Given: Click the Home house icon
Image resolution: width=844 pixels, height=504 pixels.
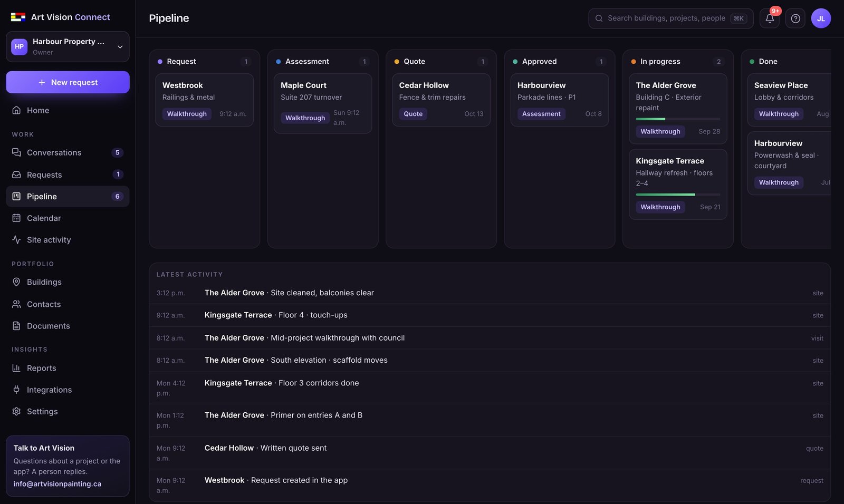Looking at the screenshot, I should (16, 110).
